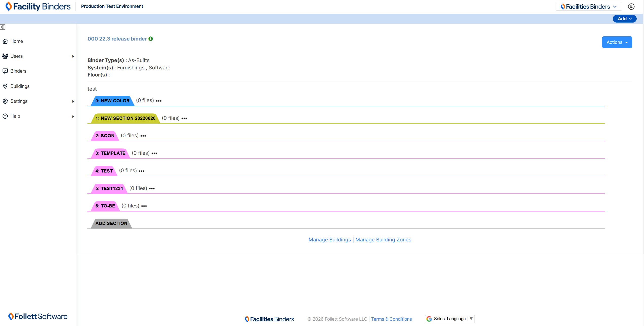The image size is (644, 326).
Task: Click the ADD SECTION tab
Action: point(111,223)
